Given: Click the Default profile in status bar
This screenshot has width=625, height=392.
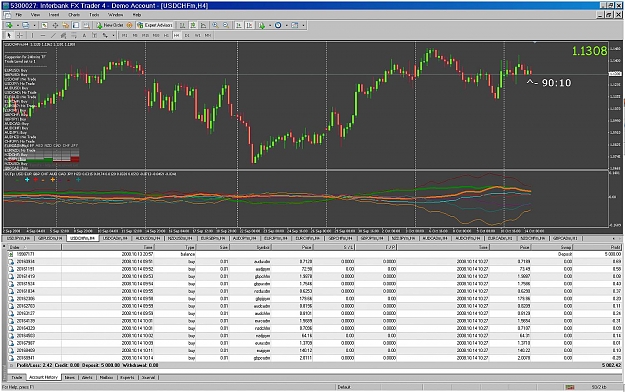Looking at the screenshot, I should tap(344, 387).
